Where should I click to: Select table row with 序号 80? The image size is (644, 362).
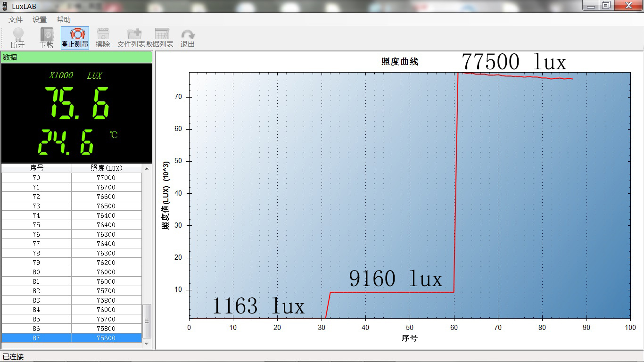(x=72, y=272)
